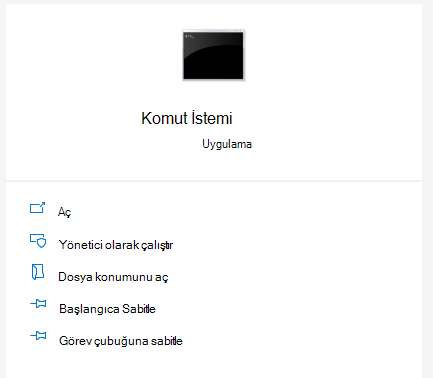The height and width of the screenshot is (378, 433).
Task: Click the Uygulama label
Action: coord(227,144)
